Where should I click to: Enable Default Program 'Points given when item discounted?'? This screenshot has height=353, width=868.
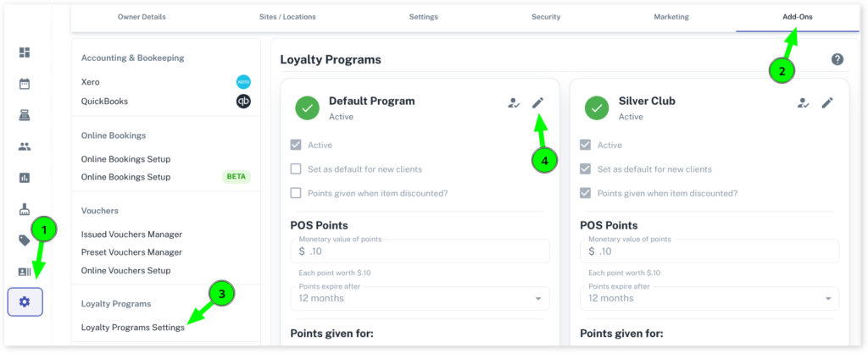[296, 193]
